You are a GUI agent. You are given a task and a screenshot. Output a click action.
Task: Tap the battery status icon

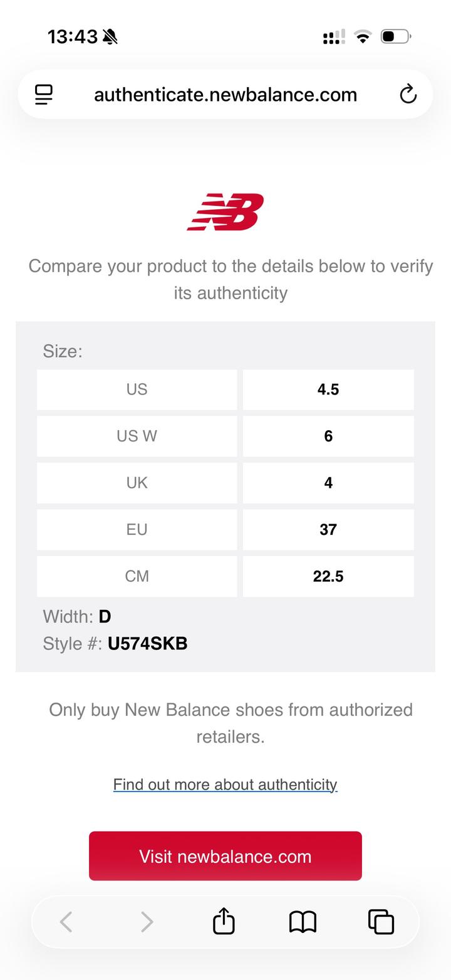[395, 36]
